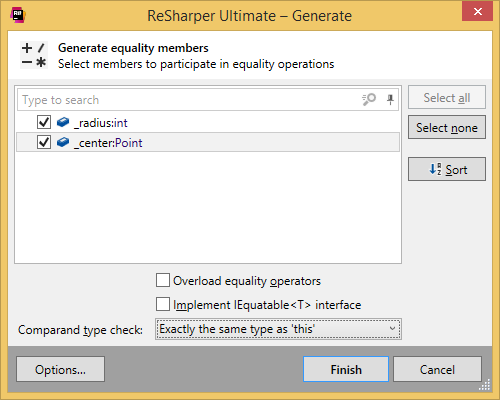Uncheck the _radius:int member checkbox
The image size is (500, 400).
pos(44,122)
